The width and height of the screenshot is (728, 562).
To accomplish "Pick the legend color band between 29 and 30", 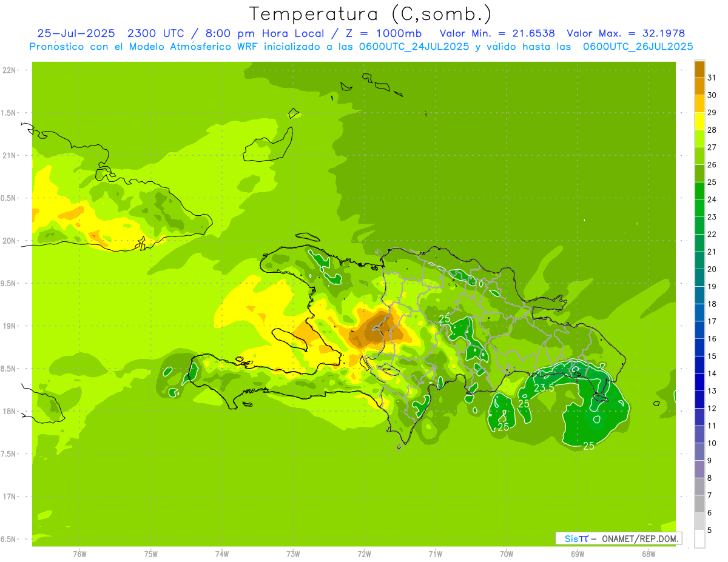I will (x=699, y=104).
